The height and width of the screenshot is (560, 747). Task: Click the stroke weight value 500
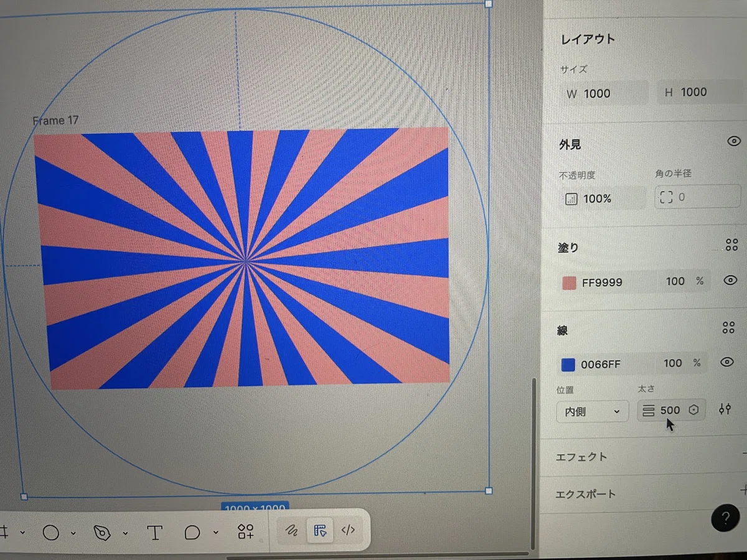[670, 410]
